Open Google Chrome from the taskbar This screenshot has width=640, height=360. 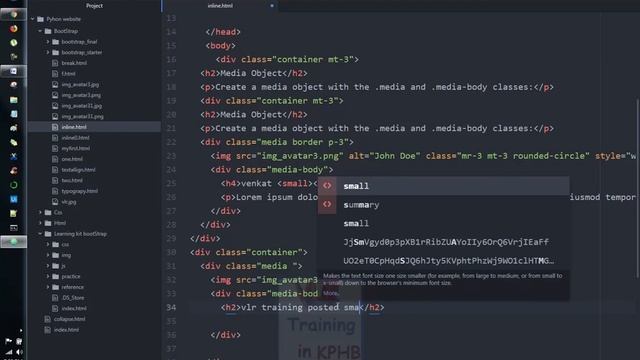coord(13,15)
